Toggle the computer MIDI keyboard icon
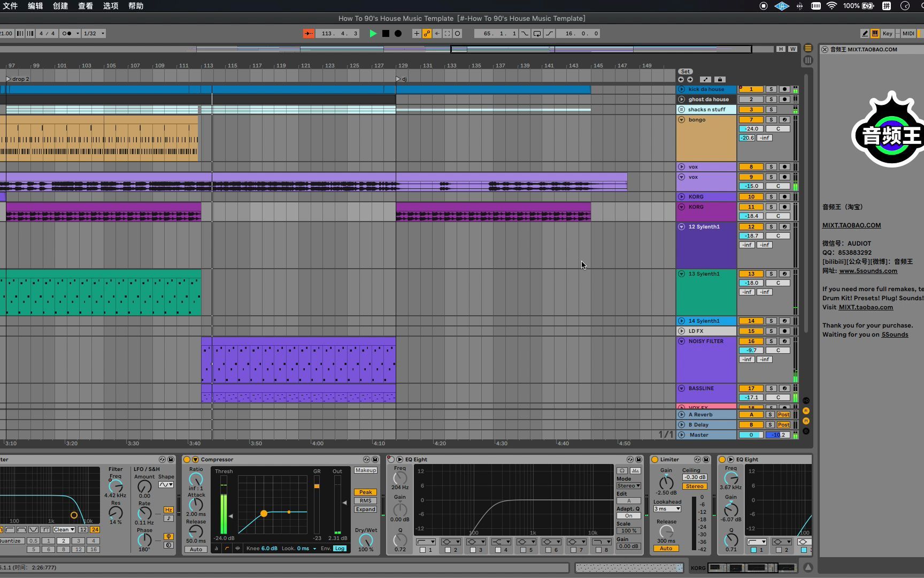This screenshot has width=924, height=578. click(875, 33)
